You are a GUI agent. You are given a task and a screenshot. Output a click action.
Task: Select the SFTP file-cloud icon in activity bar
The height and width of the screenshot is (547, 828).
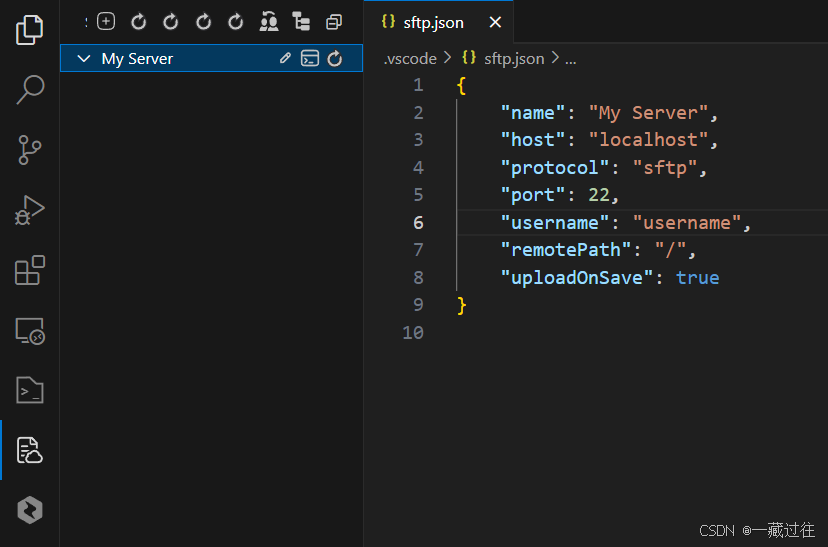30,450
